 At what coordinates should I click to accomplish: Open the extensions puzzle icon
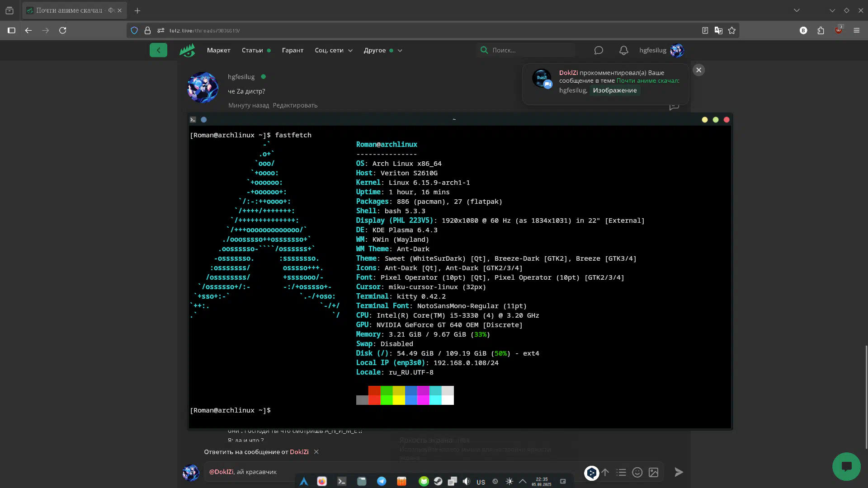pos(821,30)
